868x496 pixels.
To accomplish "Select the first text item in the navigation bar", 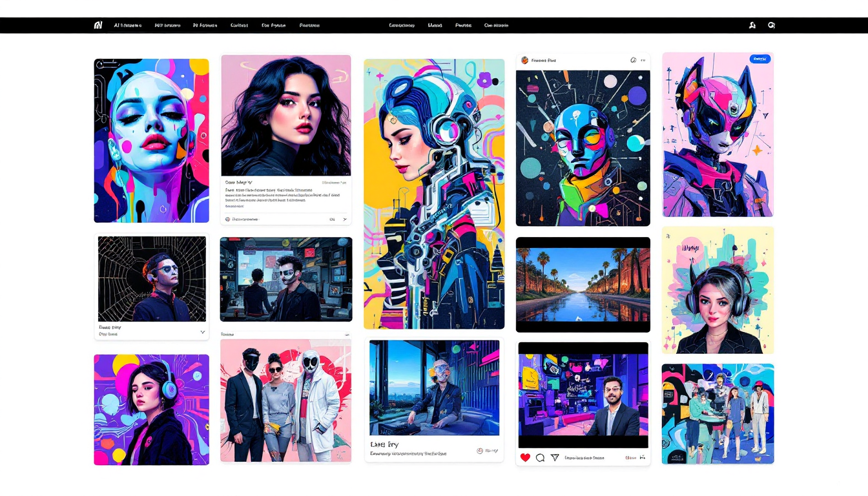I will [127, 25].
